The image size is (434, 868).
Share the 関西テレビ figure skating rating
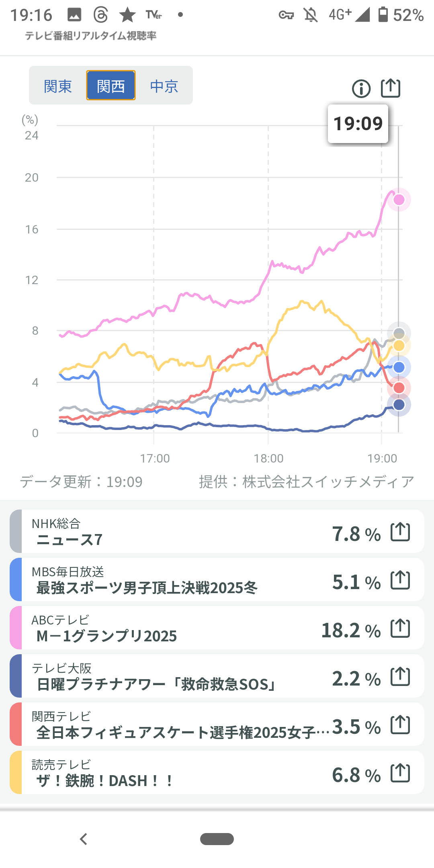400,725
